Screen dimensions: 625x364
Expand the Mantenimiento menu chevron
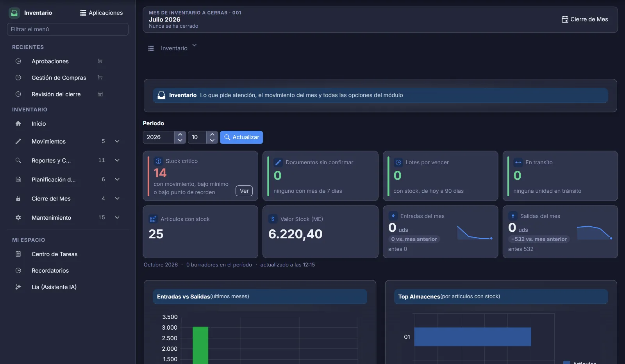coord(117,218)
